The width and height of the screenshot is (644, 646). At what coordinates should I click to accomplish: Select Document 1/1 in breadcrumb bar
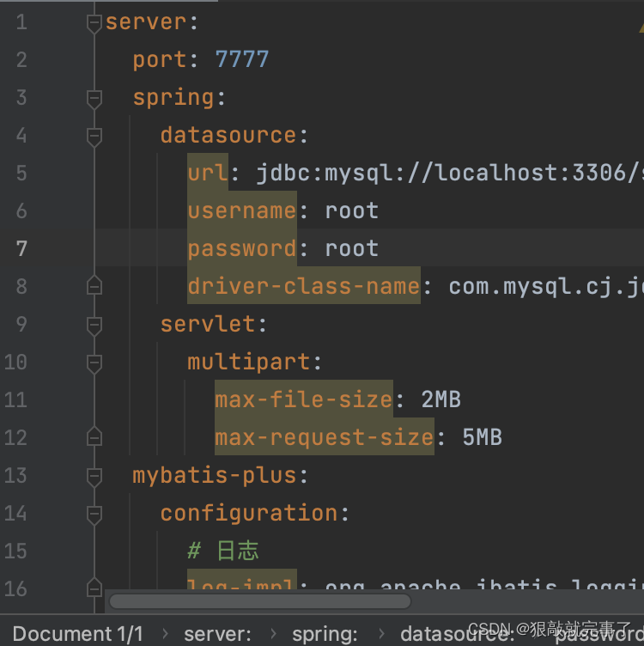(x=78, y=634)
